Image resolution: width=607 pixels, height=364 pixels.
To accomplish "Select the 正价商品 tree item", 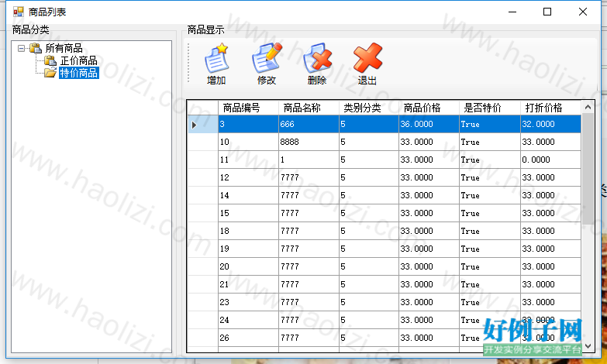I will point(78,60).
